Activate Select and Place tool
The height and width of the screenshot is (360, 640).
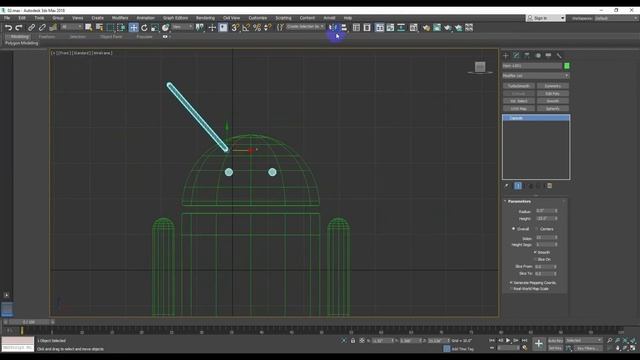pos(165,27)
